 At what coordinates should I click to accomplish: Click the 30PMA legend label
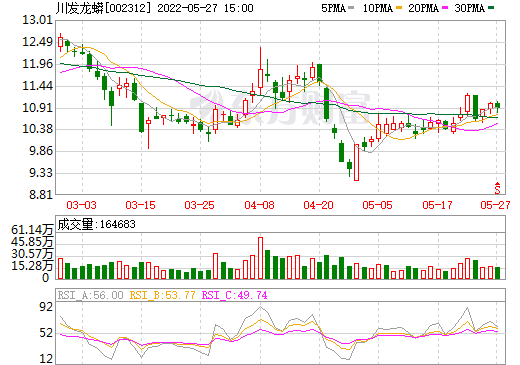[469, 8]
